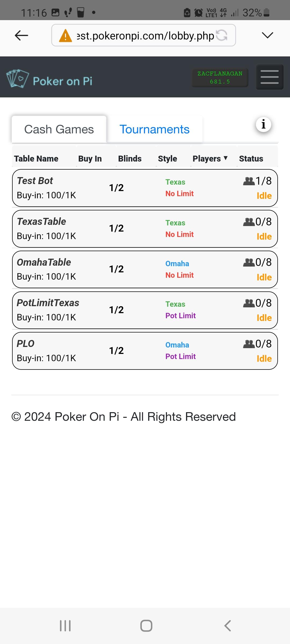The height and width of the screenshot is (644, 290).
Task: Tap the security warning triangle icon
Action: pos(66,36)
